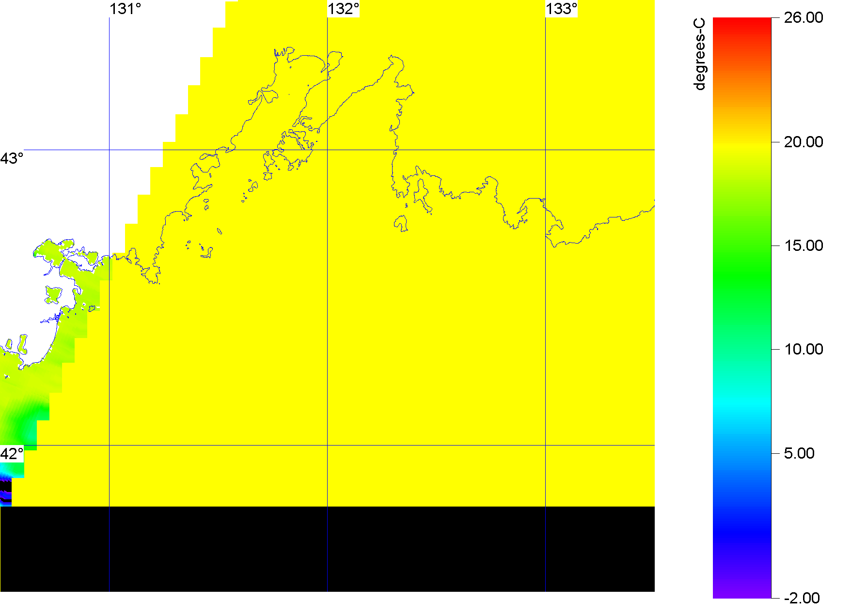This screenshot has width=867, height=616.
Task: Click the 132° longitude label
Action: click(344, 9)
